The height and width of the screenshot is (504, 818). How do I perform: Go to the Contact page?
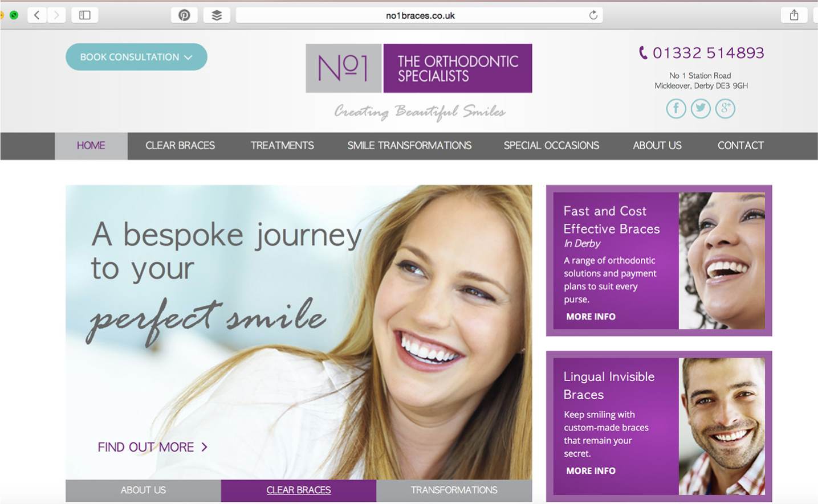coord(740,146)
